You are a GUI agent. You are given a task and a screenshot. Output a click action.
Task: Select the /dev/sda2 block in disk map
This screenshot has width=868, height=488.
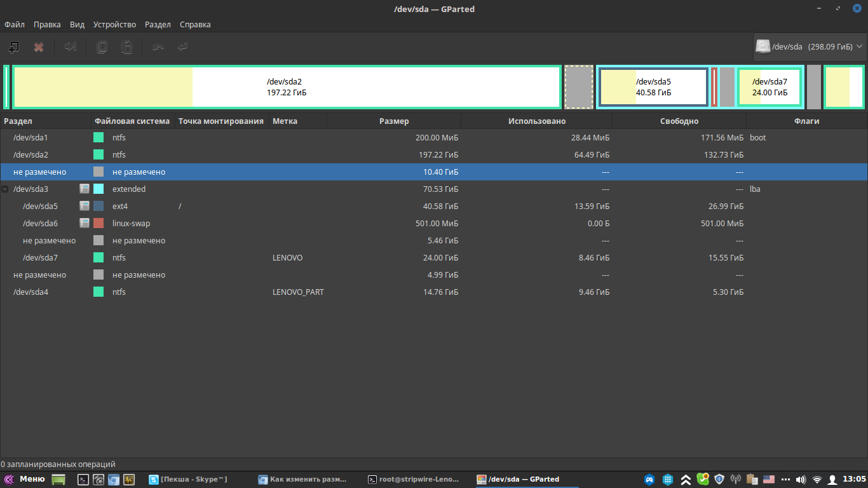tap(286, 87)
